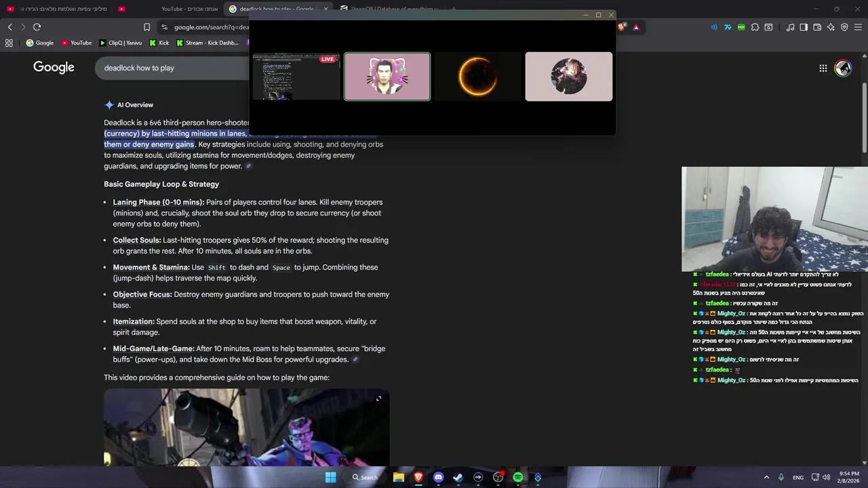The height and width of the screenshot is (488, 868).
Task: Select the glowing orange ring thumbnail
Action: click(478, 77)
